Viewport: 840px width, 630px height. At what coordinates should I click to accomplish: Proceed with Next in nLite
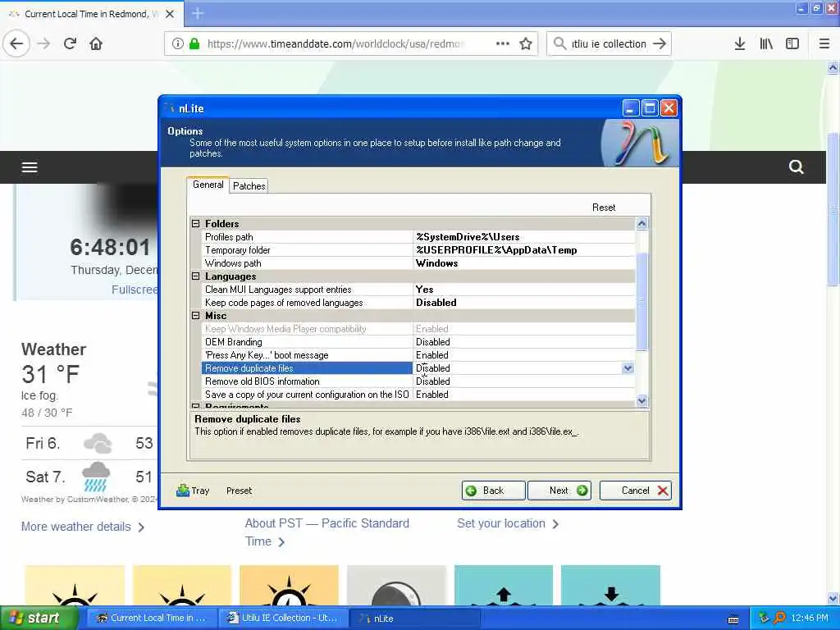tap(559, 491)
